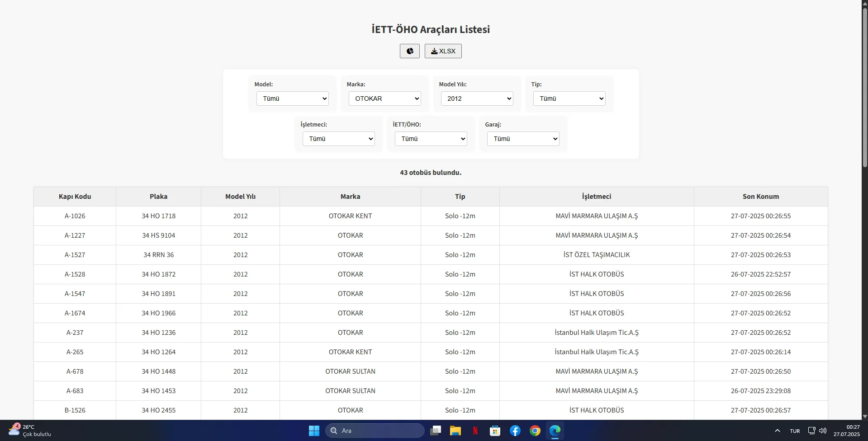
Task: Open the Model Yılı dropdown set to 2012
Action: pos(477,99)
